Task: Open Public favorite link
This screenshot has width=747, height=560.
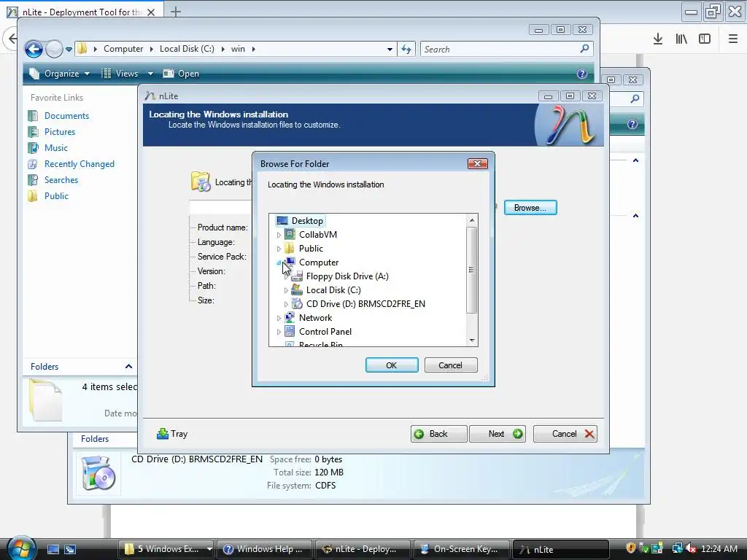Action: [56, 196]
